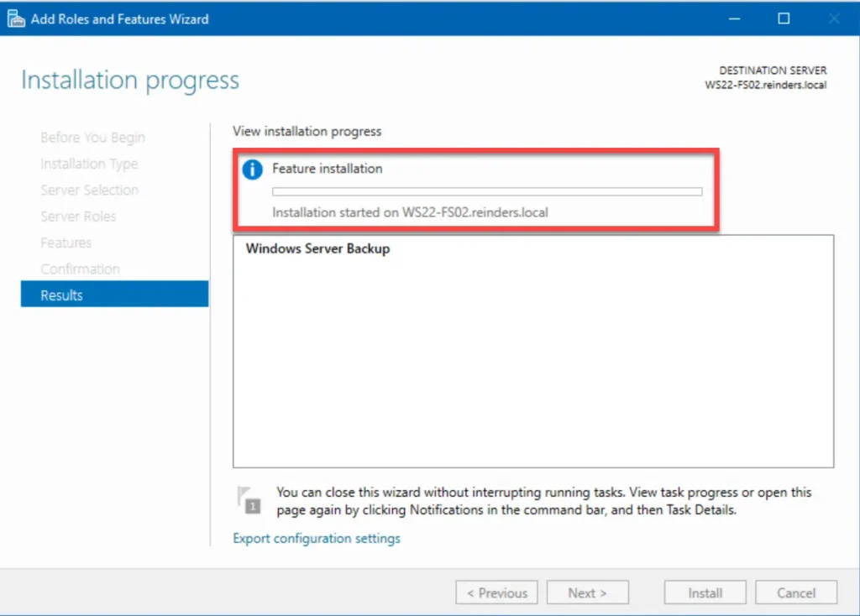
Task: Close the wizard using the X button
Action: click(834, 18)
